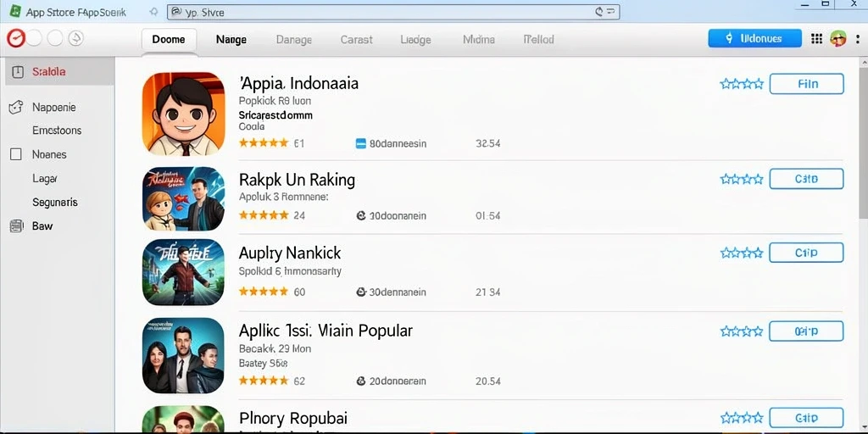Rate Auplry Nankick with blue outline stars
This screenshot has height=434, width=868.
pyautogui.click(x=741, y=253)
